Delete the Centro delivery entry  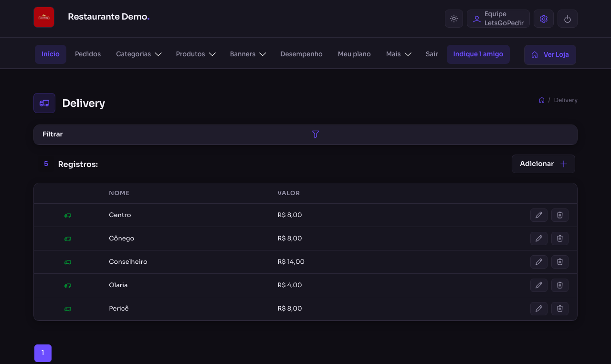coord(560,215)
